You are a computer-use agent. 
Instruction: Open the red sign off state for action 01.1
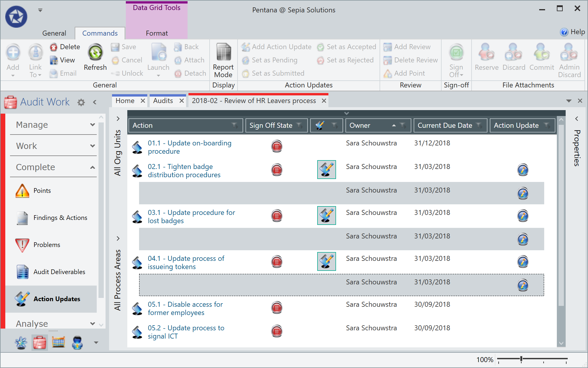[276, 146]
